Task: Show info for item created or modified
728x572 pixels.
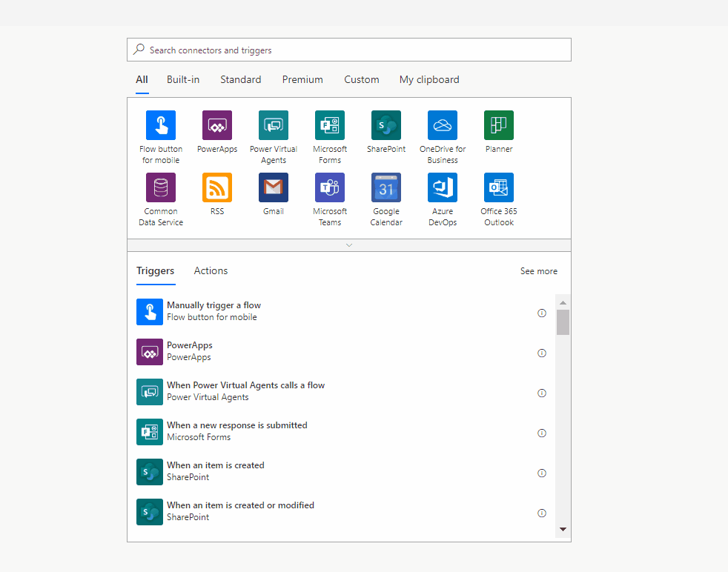Action: (541, 513)
